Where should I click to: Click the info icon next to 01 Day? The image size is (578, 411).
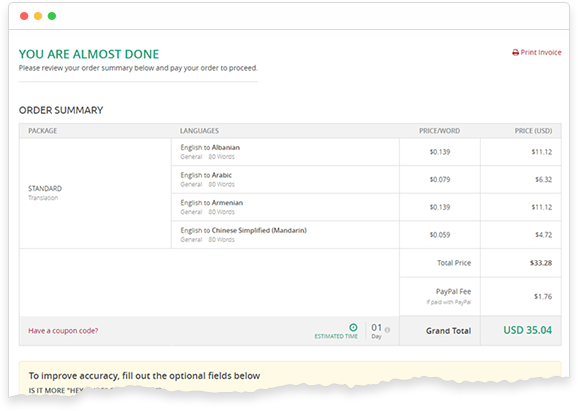[387, 330]
